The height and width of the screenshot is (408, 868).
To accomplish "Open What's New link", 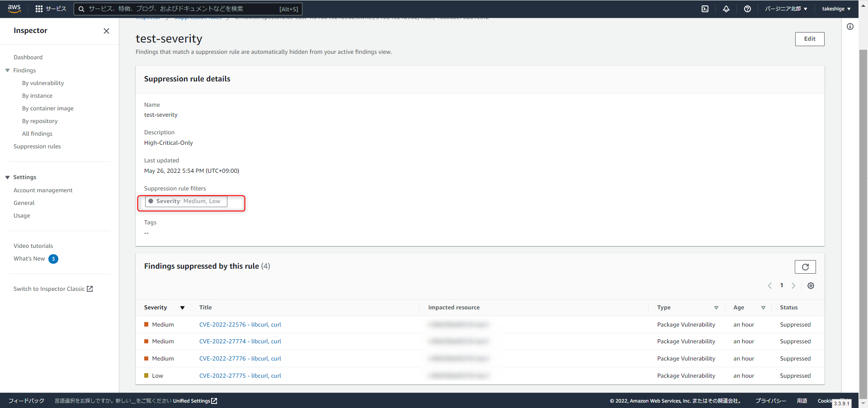I will tap(29, 259).
